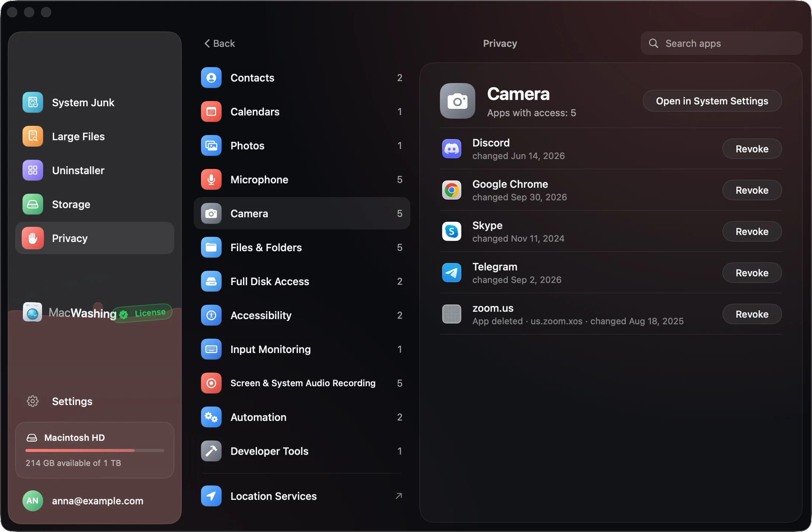Select the Developer Tools hammer icon
This screenshot has height=532, width=812.
point(211,451)
